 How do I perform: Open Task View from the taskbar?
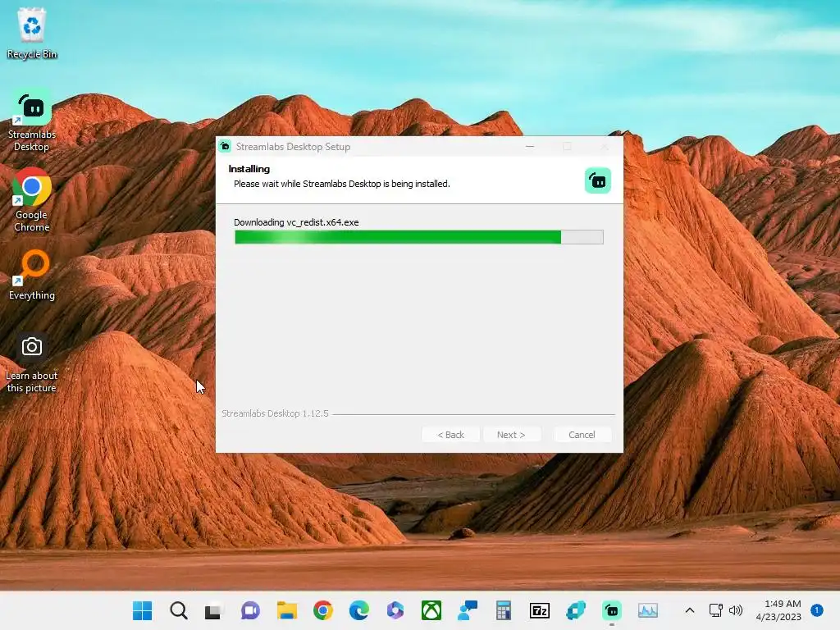213,610
